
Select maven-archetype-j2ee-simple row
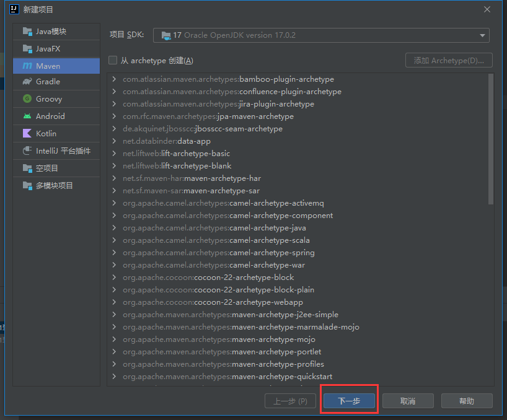point(298,314)
